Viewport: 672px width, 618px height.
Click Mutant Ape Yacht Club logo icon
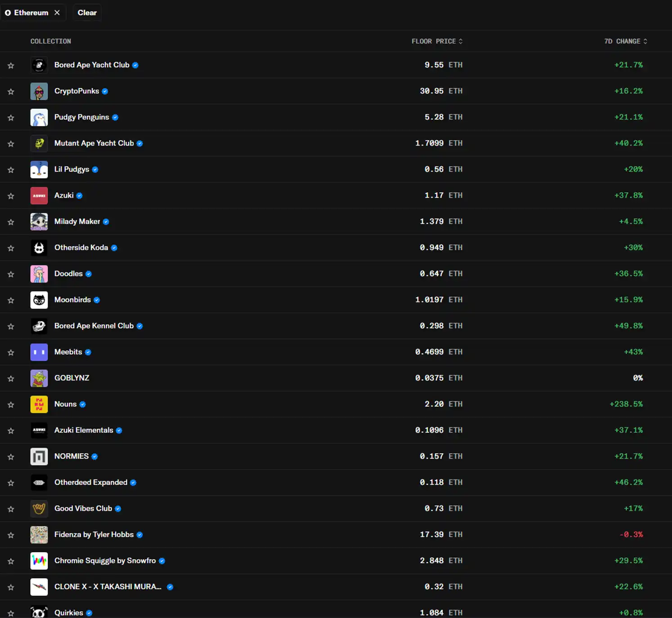click(39, 144)
